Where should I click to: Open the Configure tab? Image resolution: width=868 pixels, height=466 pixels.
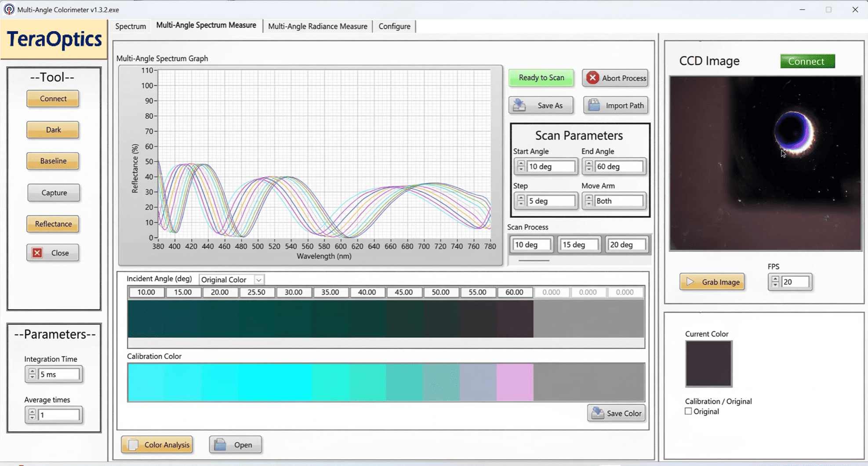394,26
